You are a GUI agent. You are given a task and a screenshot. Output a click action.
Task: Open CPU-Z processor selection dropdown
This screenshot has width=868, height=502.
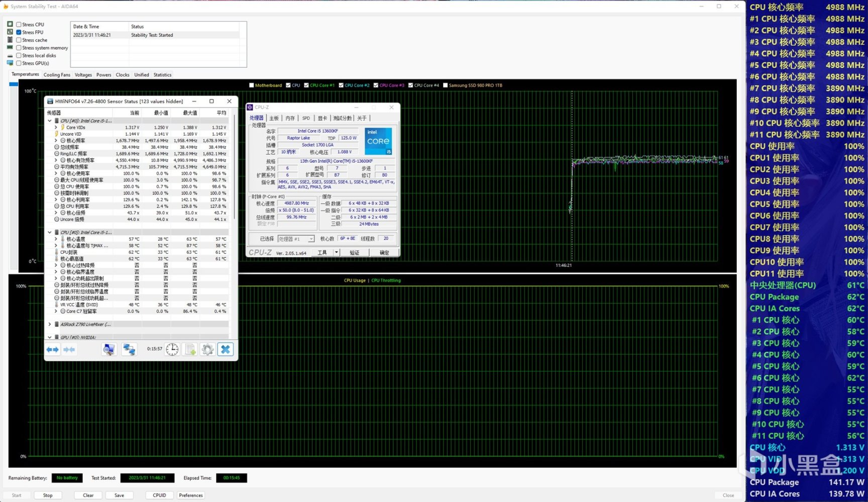pos(311,239)
